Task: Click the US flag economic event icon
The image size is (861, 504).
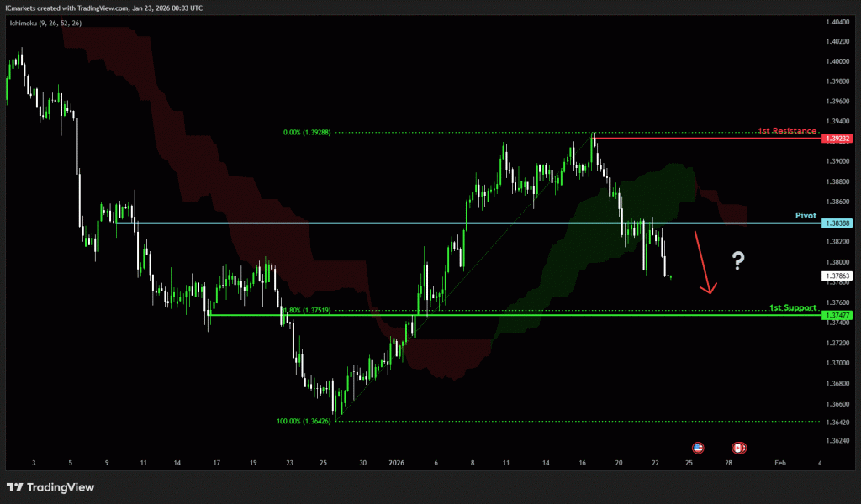Action: coord(697,448)
